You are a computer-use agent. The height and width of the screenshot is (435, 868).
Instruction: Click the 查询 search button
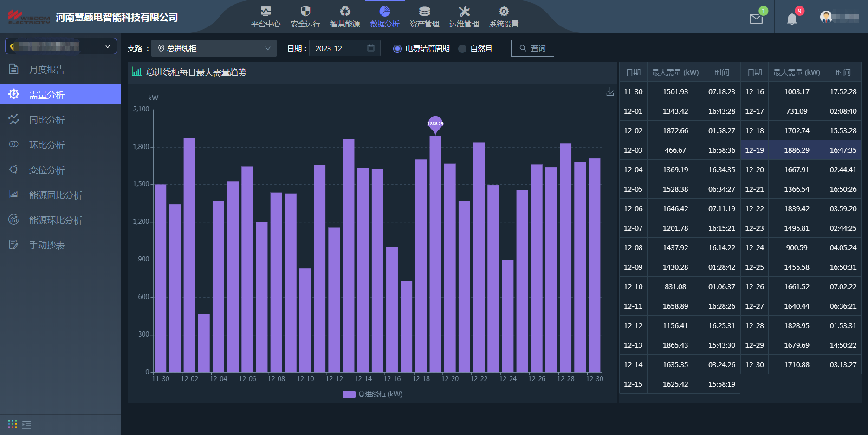click(x=532, y=48)
